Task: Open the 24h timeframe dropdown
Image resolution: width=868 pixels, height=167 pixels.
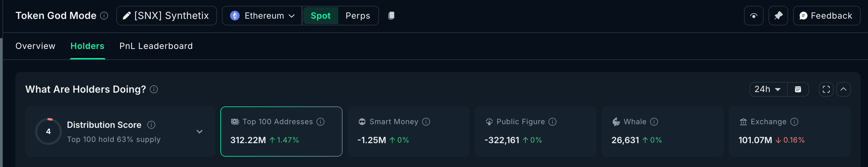Action: (x=768, y=89)
